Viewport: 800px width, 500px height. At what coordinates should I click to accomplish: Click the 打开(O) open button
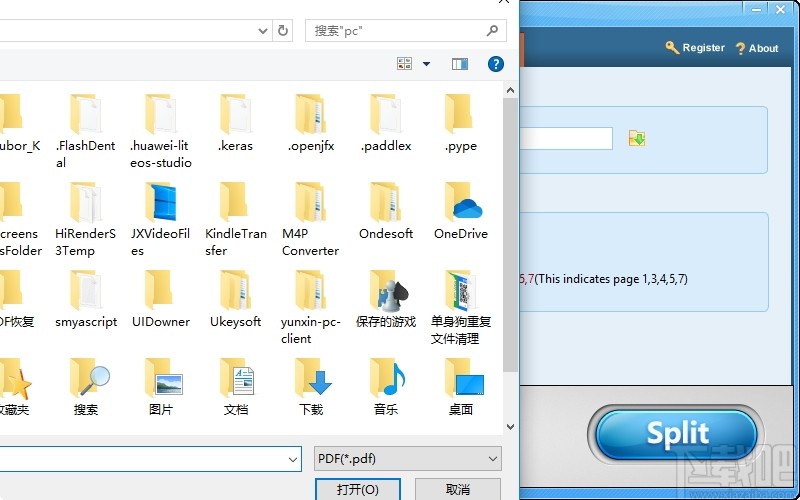click(x=358, y=490)
